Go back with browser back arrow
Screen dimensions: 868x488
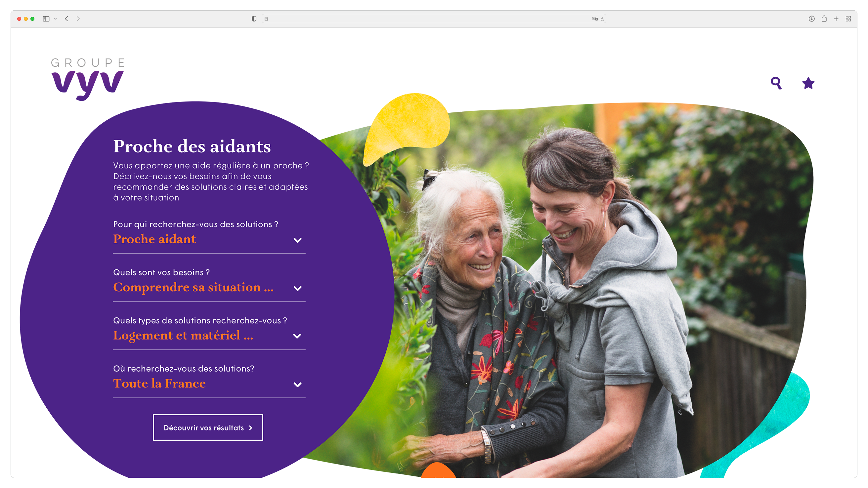[66, 19]
